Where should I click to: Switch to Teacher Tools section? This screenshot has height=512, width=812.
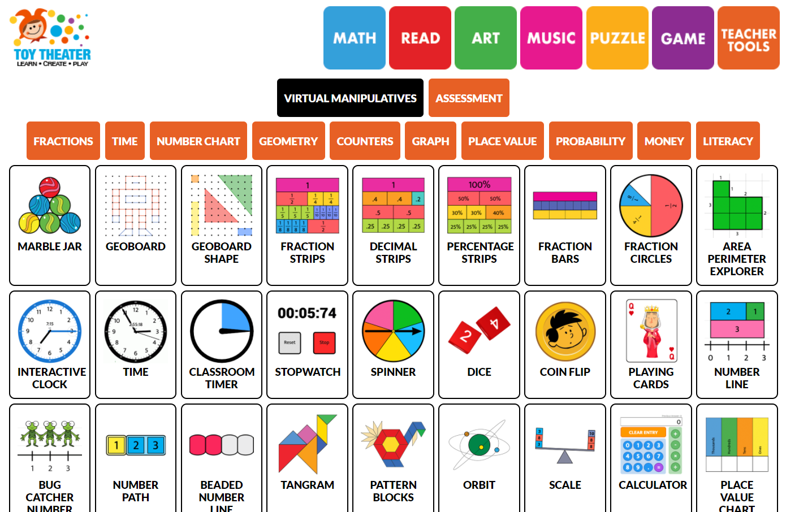tap(749, 38)
